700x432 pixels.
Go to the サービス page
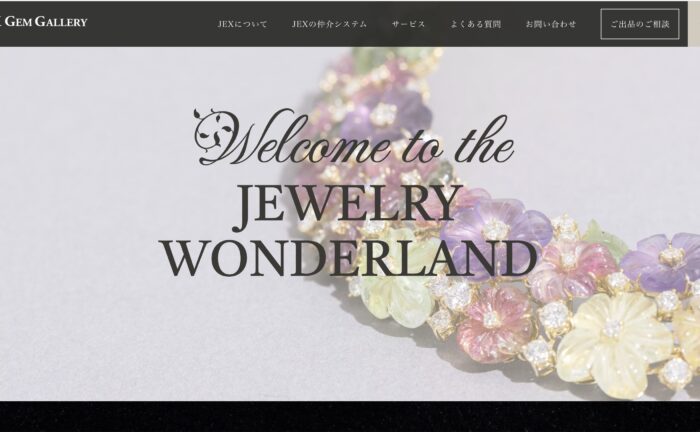point(408,24)
